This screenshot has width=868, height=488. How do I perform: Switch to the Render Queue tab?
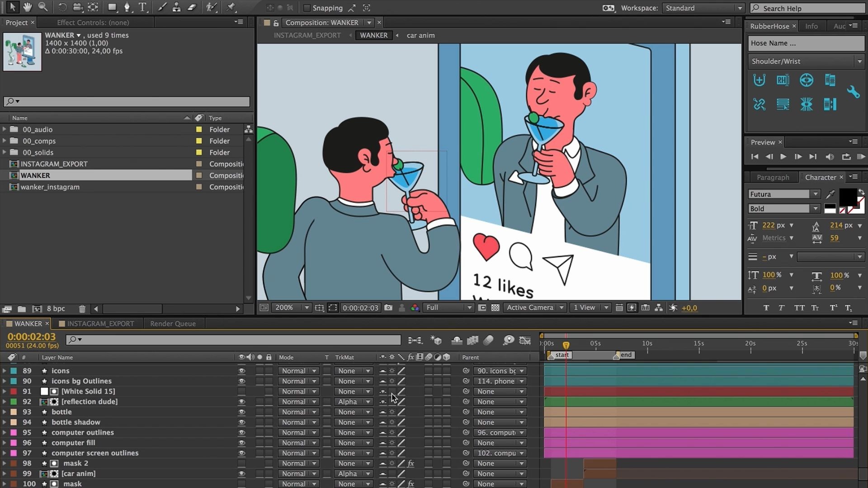pos(173,324)
